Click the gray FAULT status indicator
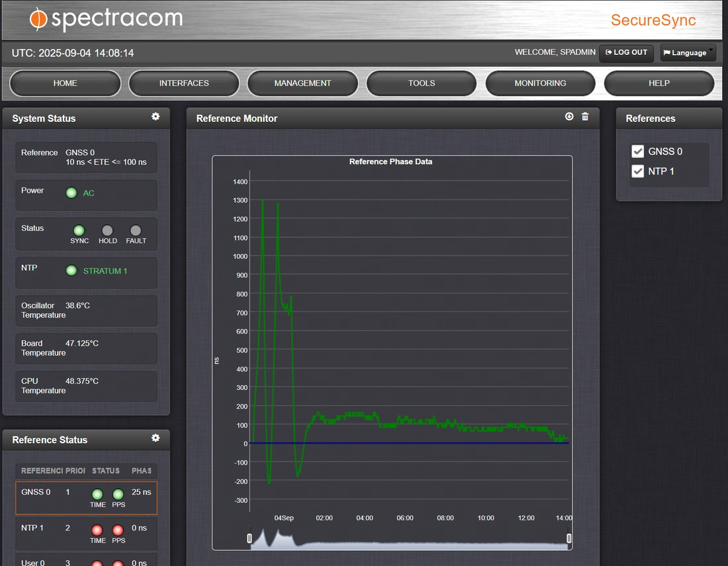The width and height of the screenshot is (728, 566). pos(136,230)
